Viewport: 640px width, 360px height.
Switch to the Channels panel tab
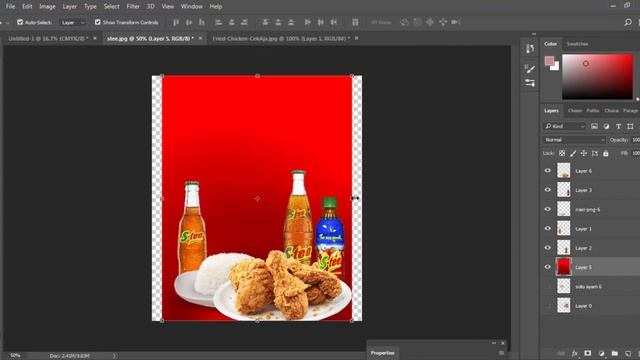point(575,111)
